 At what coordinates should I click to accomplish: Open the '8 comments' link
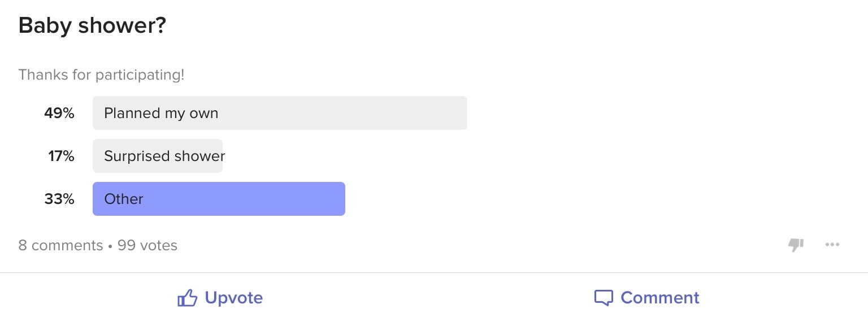point(60,245)
